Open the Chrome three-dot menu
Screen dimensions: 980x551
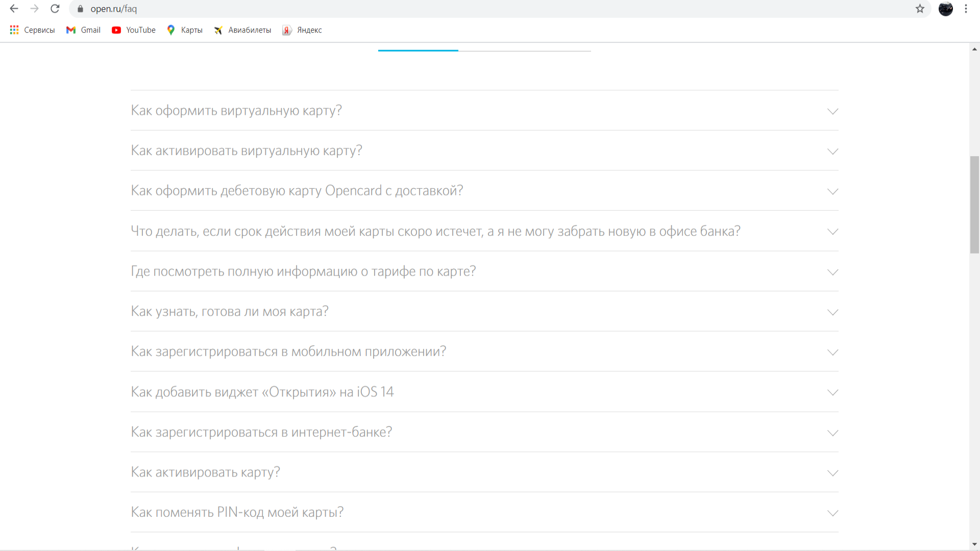click(966, 9)
